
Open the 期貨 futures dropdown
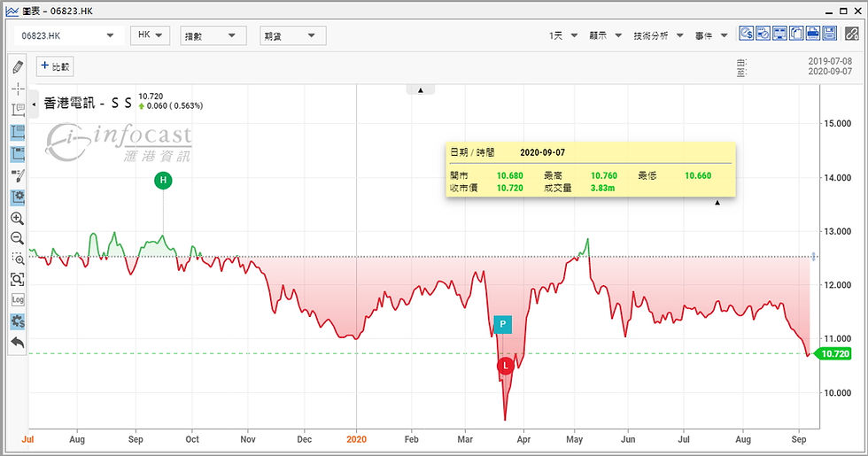(x=293, y=35)
